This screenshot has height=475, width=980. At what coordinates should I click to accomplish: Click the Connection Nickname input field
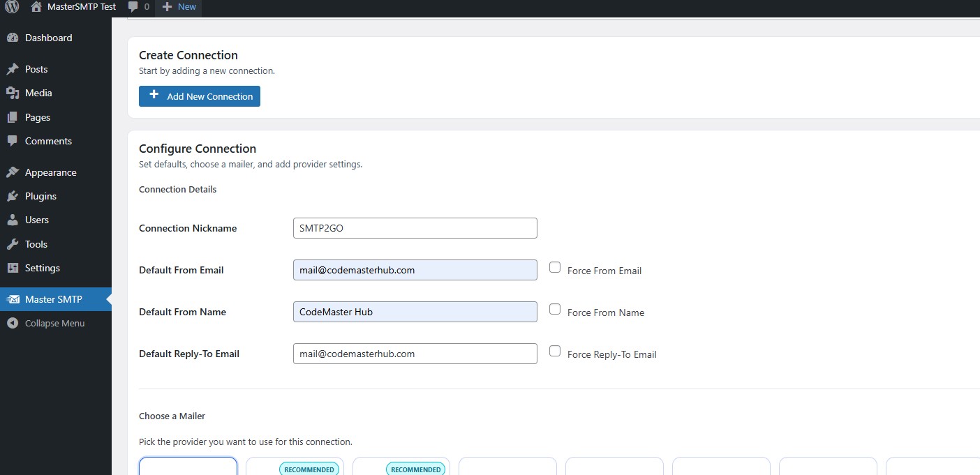415,228
